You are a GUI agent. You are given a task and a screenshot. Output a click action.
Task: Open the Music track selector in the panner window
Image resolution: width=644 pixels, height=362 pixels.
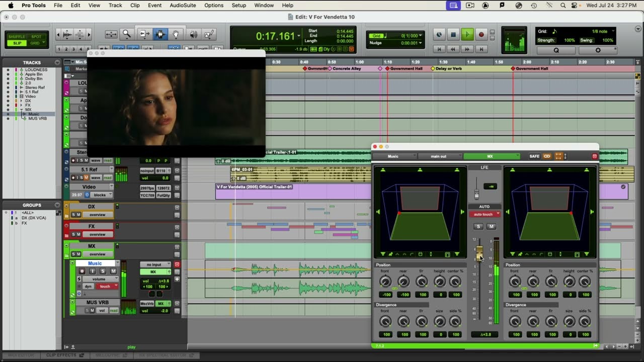(394, 156)
